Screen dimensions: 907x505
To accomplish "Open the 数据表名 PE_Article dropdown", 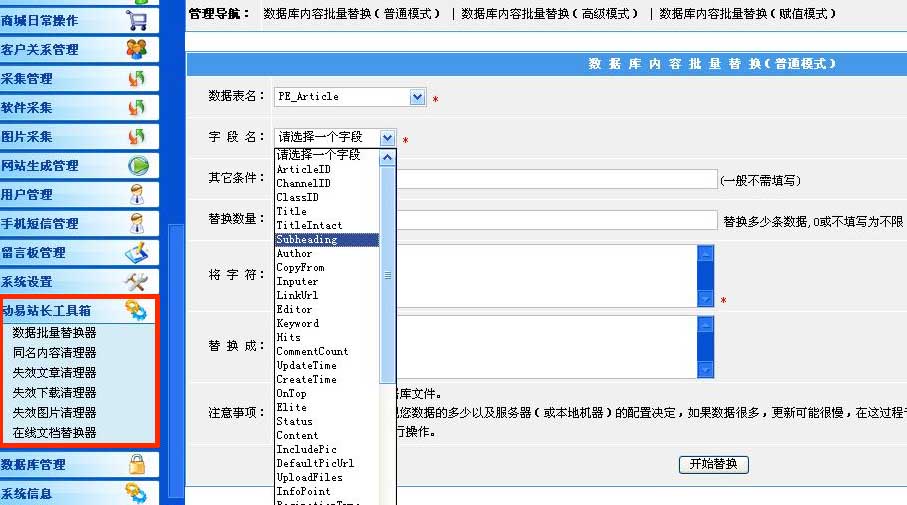I will 350,97.
